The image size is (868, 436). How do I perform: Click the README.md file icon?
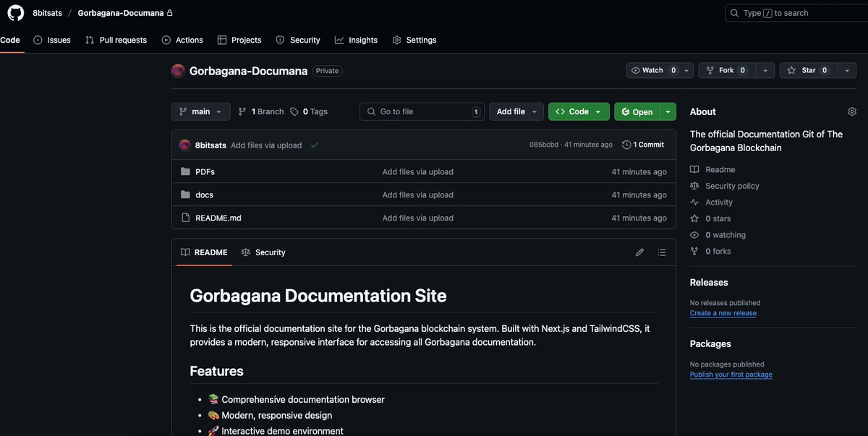click(185, 218)
